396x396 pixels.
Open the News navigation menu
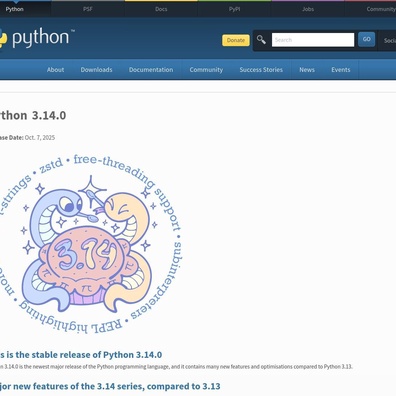point(307,70)
